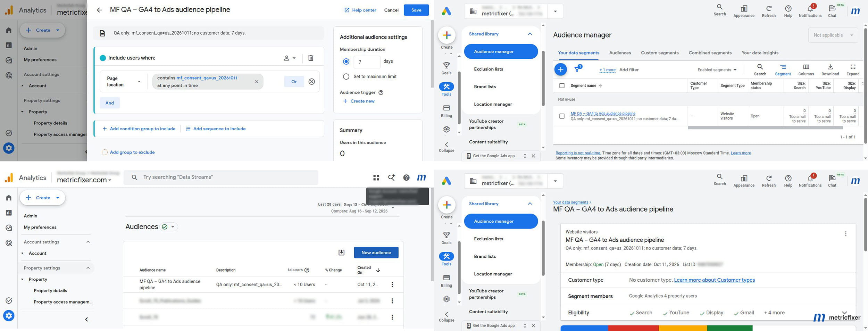Open the Not applicable dropdown in Audience manager
Screen dimensions: 868x331
tap(833, 35)
